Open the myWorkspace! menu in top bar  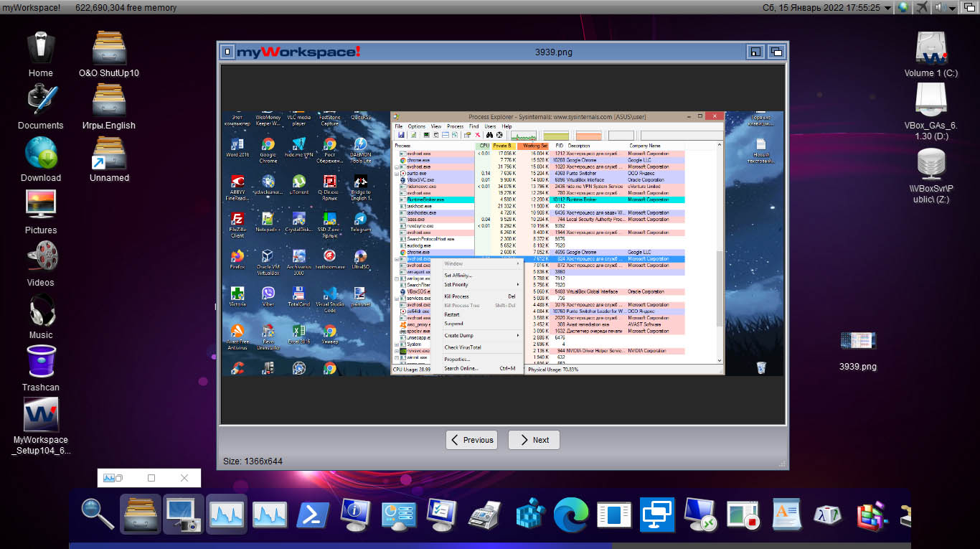[31, 7]
